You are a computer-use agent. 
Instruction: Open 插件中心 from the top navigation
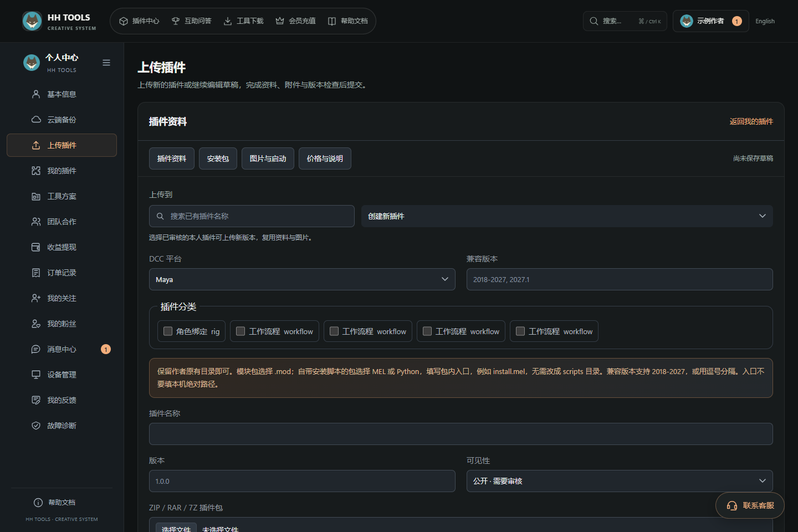pos(139,21)
